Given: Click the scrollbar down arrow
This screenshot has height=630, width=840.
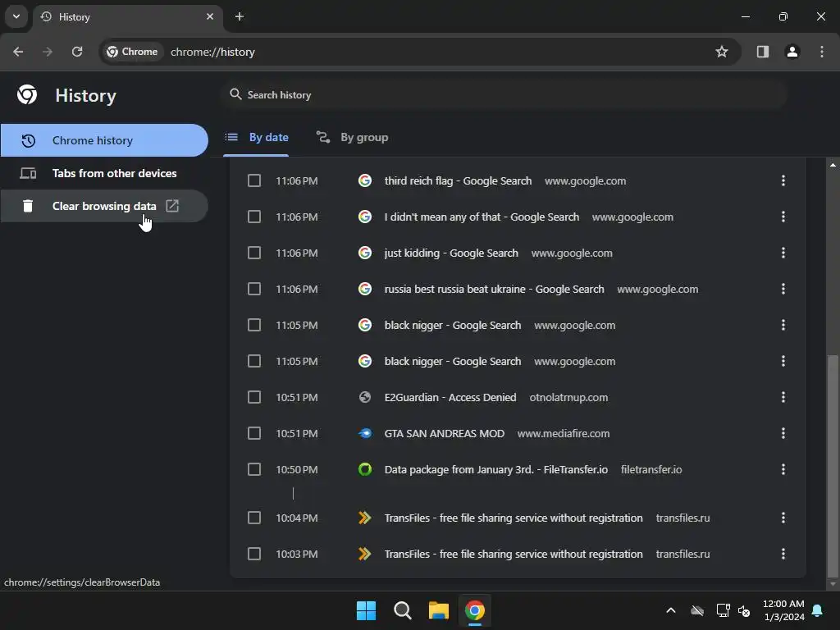Looking at the screenshot, I should pyautogui.click(x=833, y=584).
